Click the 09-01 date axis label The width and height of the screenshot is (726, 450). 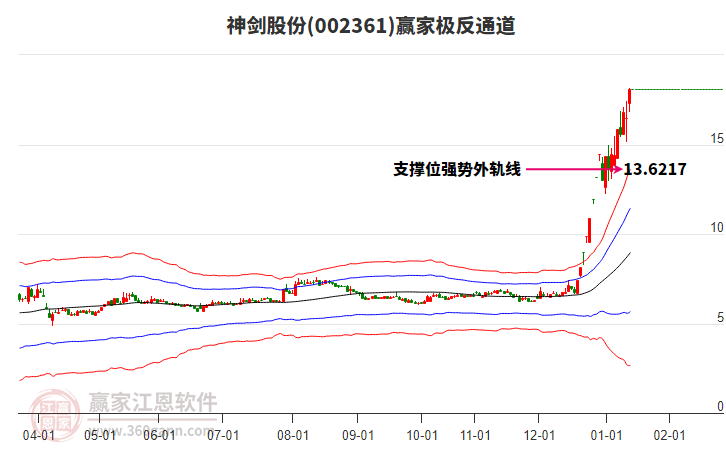point(358,435)
